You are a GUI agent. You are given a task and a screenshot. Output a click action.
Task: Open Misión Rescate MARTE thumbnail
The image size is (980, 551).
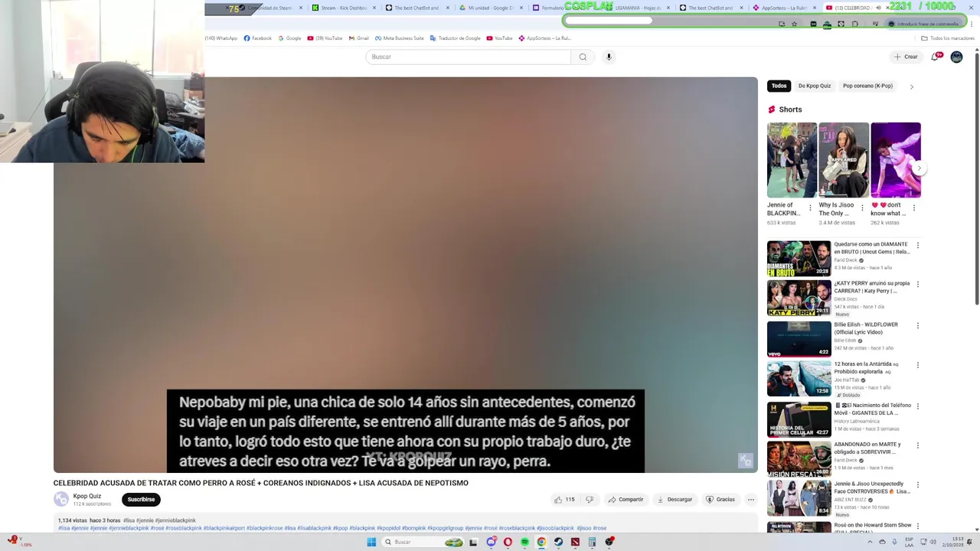(x=799, y=459)
